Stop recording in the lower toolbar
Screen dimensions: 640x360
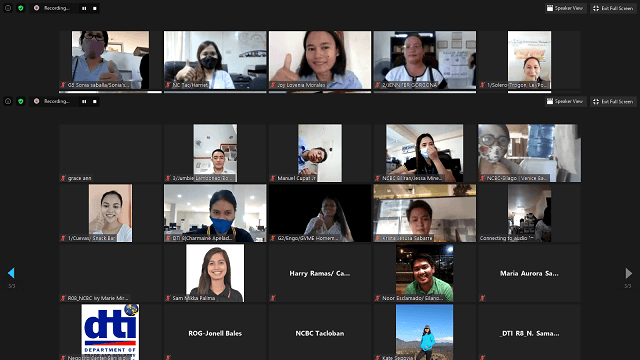(x=95, y=101)
